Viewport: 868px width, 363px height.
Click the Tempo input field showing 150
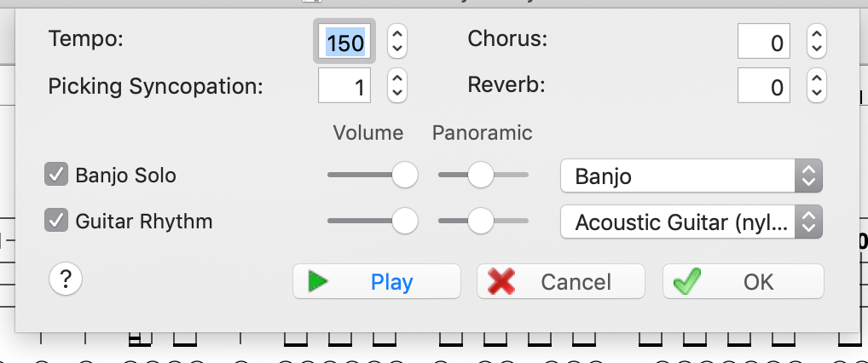tap(344, 42)
